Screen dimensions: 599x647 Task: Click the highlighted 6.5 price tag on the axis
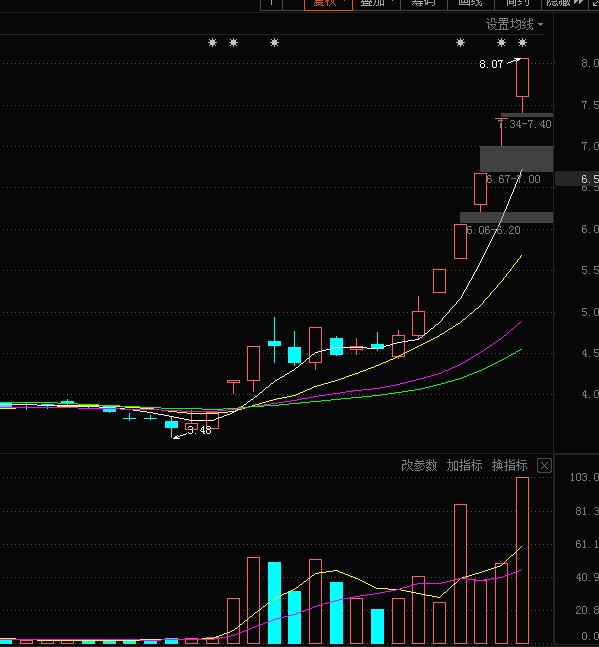pyautogui.click(x=578, y=179)
